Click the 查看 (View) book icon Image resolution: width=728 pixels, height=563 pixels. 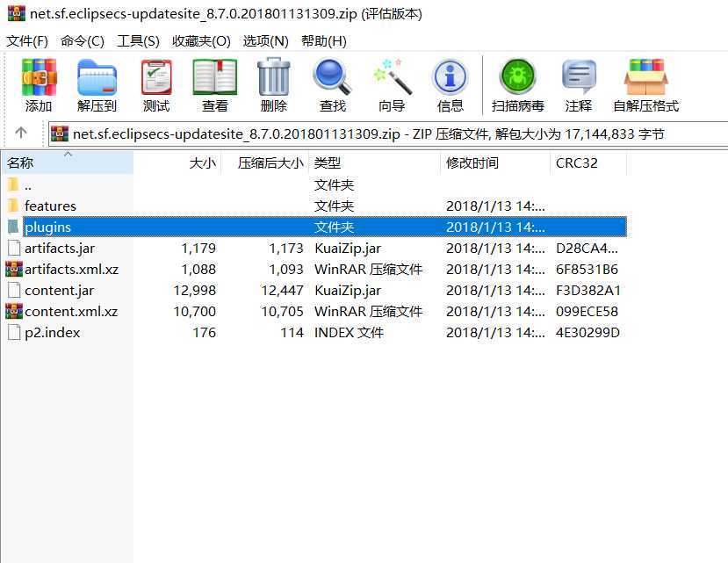[214, 77]
